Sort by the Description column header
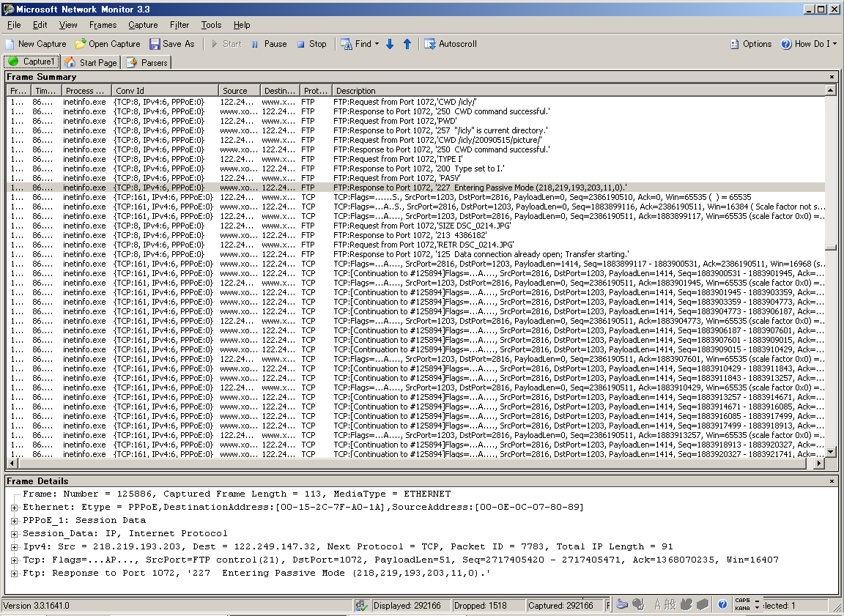The image size is (844, 616). 578,90
